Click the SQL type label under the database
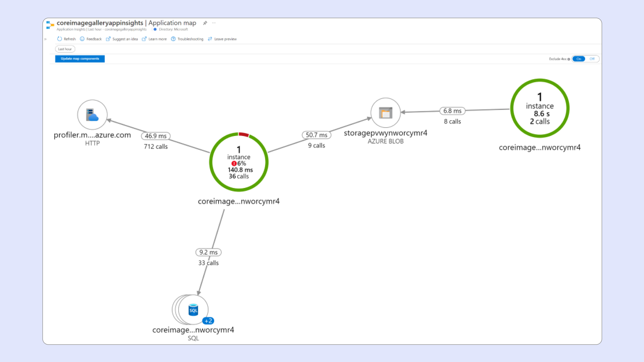 pyautogui.click(x=193, y=338)
